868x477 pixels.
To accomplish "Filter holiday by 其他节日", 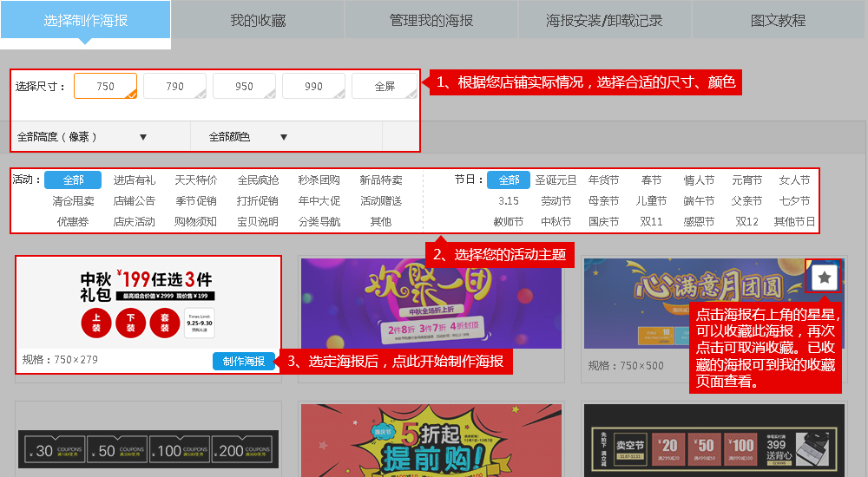I will click(x=794, y=222).
